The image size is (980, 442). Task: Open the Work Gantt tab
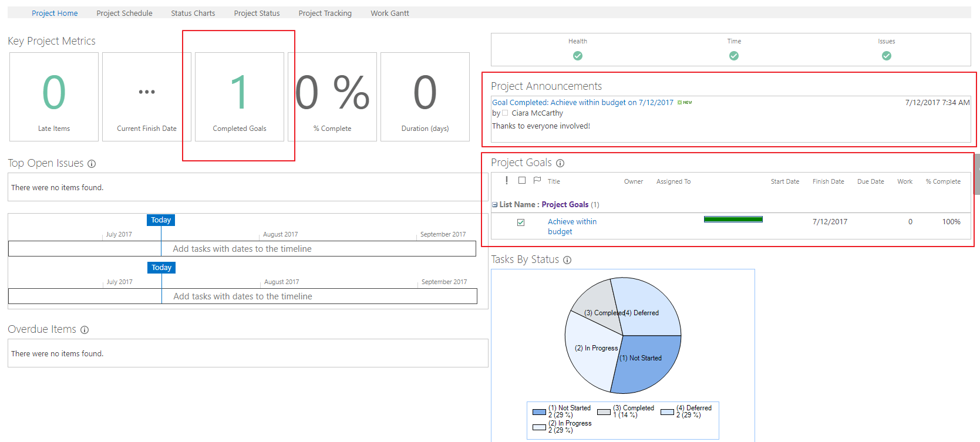[x=390, y=13]
